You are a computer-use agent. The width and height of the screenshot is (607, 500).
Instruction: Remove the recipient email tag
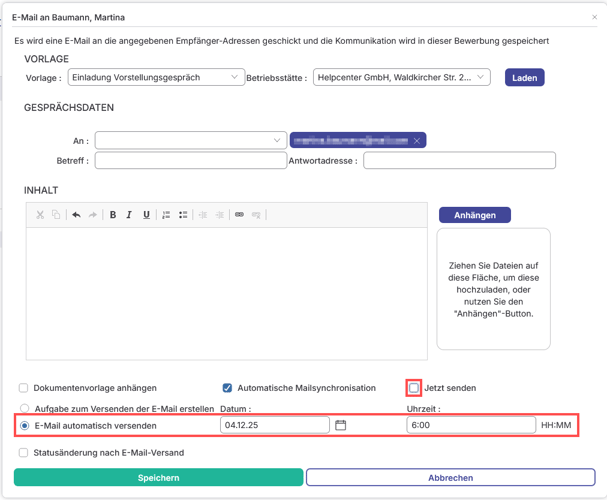[417, 141]
